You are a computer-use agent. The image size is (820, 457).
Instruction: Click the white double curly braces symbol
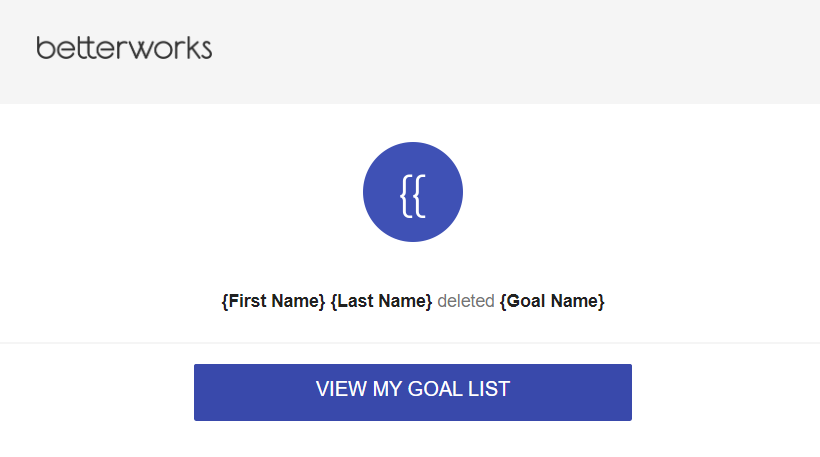(x=413, y=196)
